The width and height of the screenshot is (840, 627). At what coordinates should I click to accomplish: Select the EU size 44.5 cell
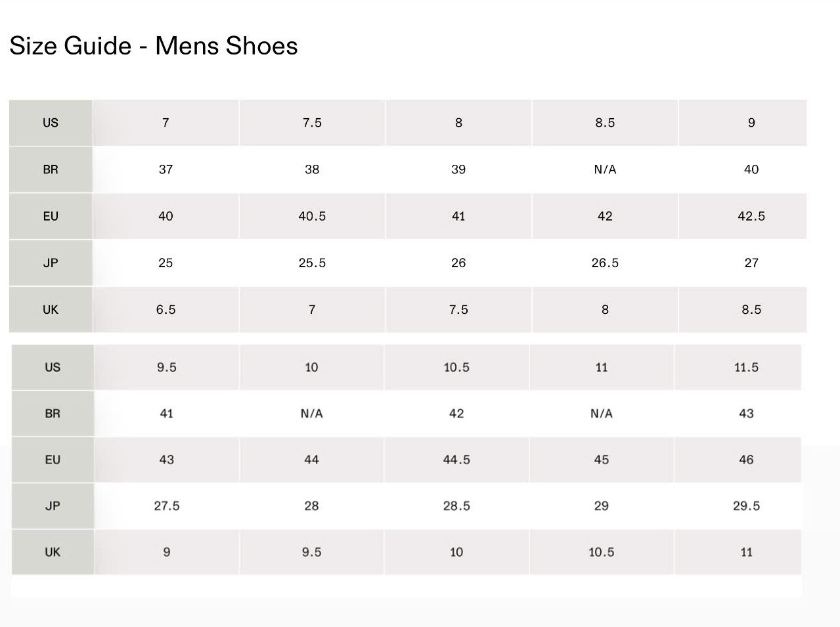[x=456, y=460]
